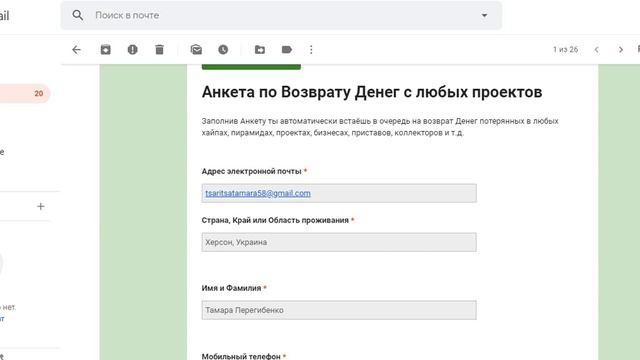
Task: Go back to inbox with arrow icon
Action: pos(76,50)
